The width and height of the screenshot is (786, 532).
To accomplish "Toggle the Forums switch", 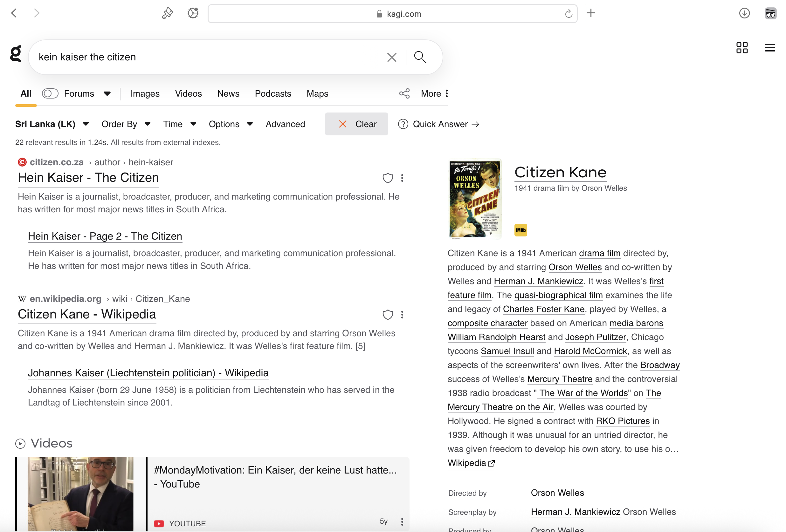I will pos(50,94).
